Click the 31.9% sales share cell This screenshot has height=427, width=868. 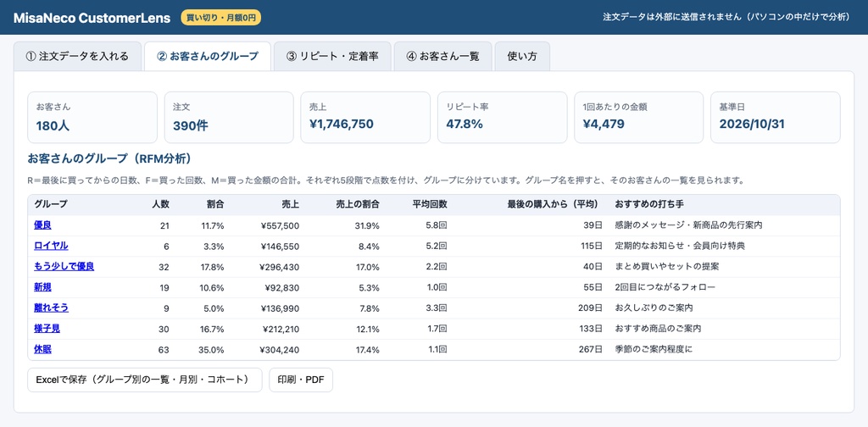click(367, 225)
